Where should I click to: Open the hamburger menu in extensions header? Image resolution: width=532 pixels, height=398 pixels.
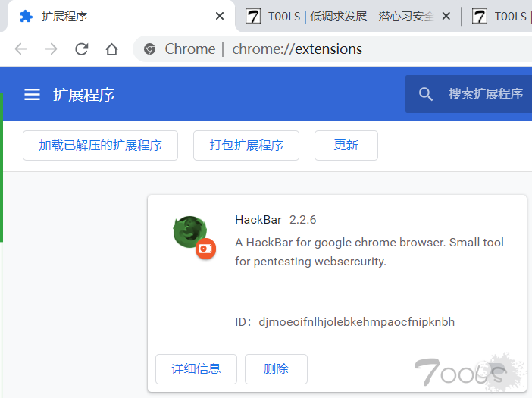point(33,94)
